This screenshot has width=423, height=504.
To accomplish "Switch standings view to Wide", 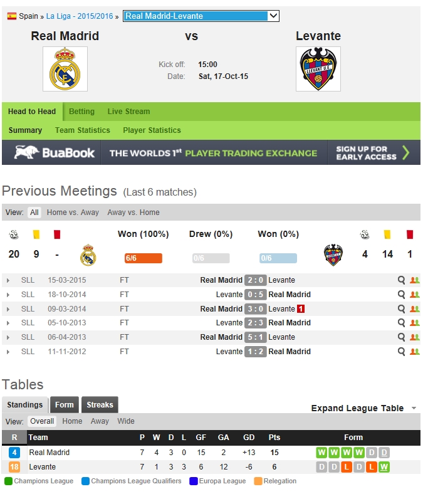I will click(126, 421).
